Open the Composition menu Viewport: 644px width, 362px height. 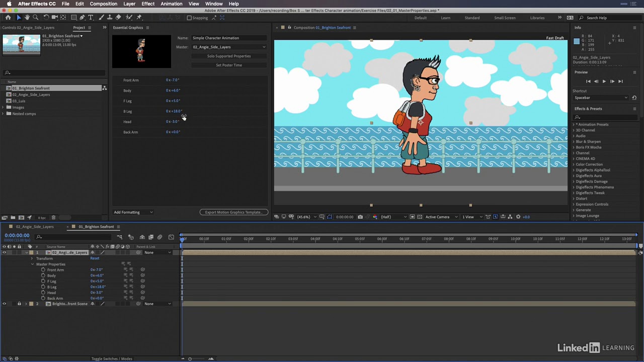(103, 4)
